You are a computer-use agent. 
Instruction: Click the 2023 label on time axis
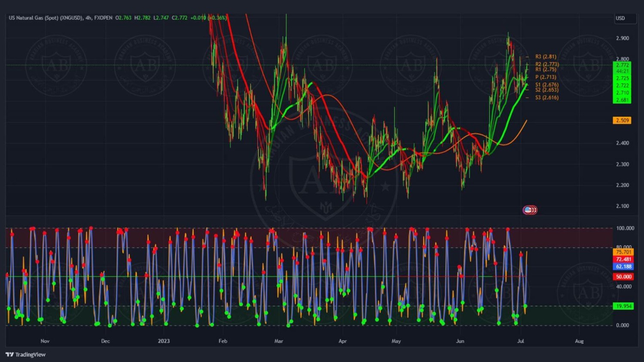164,341
